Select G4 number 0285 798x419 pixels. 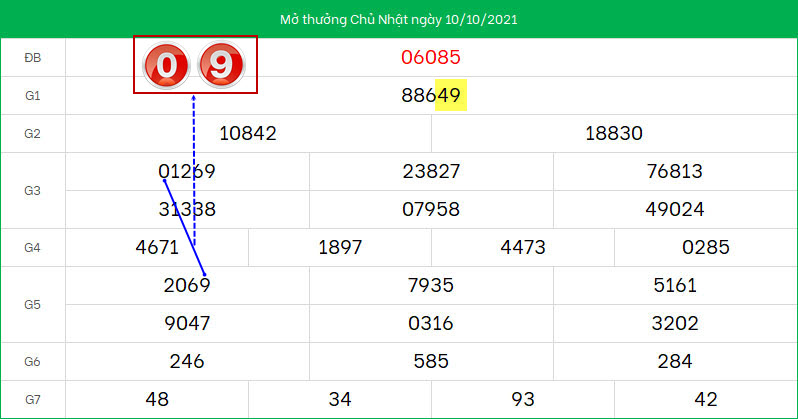tap(705, 248)
